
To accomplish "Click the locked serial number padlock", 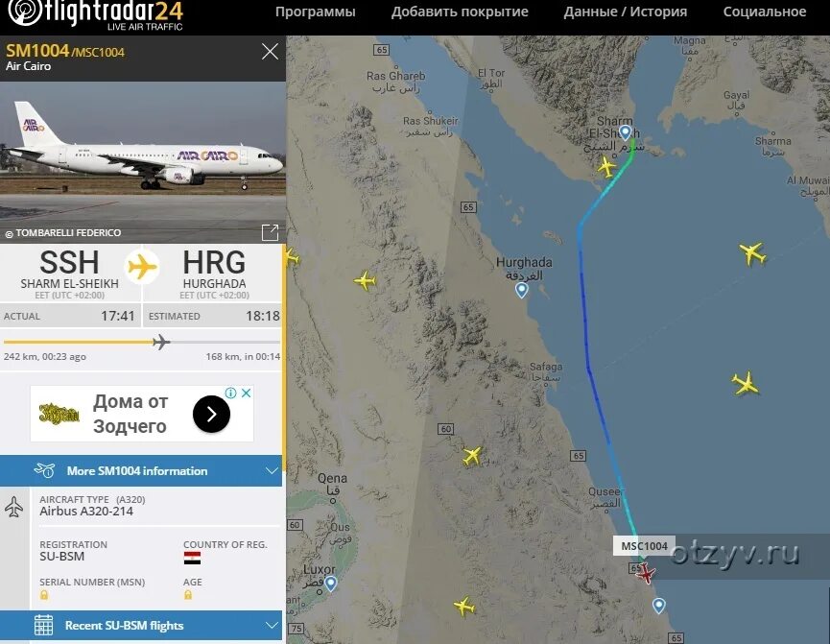I will point(44,595).
